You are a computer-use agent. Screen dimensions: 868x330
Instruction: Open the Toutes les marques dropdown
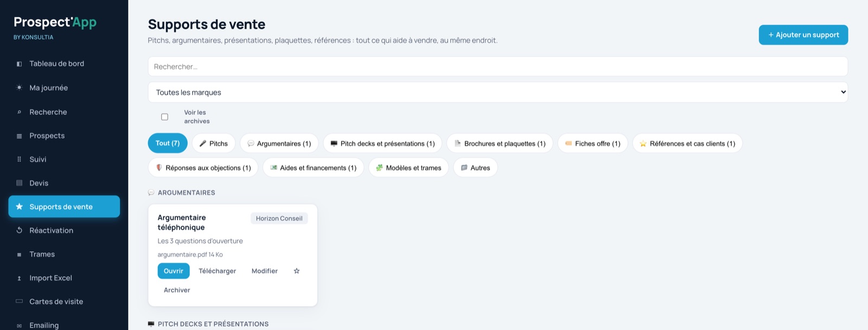coord(497,92)
